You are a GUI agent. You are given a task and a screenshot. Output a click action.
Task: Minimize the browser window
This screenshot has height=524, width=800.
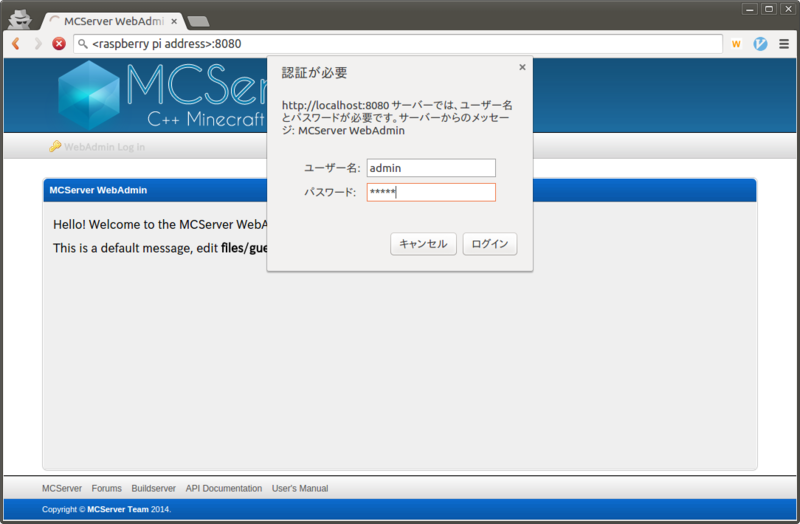749,9
